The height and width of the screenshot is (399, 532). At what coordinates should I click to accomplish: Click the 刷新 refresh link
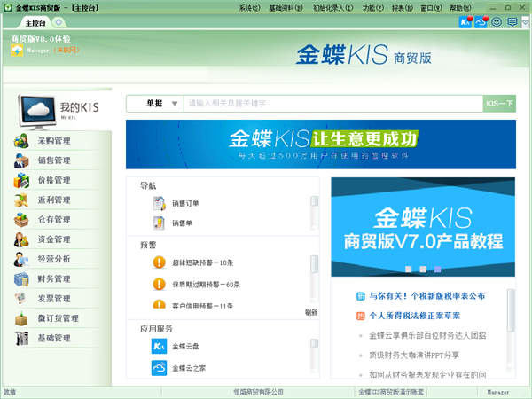(310, 312)
